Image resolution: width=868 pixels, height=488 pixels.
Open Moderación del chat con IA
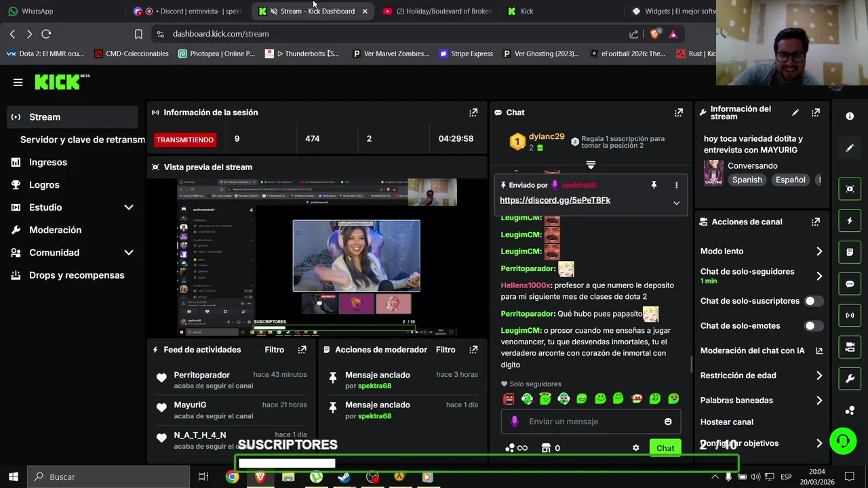tap(762, 351)
